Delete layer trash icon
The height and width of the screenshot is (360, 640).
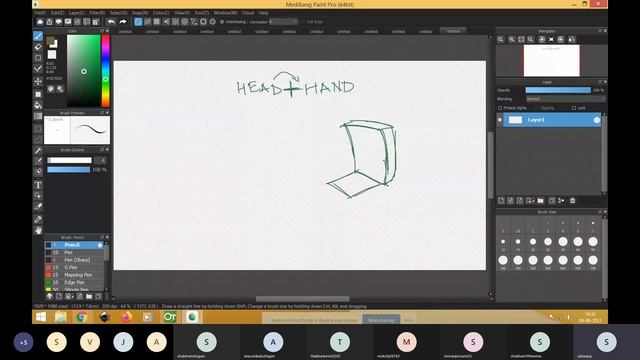tap(572, 200)
